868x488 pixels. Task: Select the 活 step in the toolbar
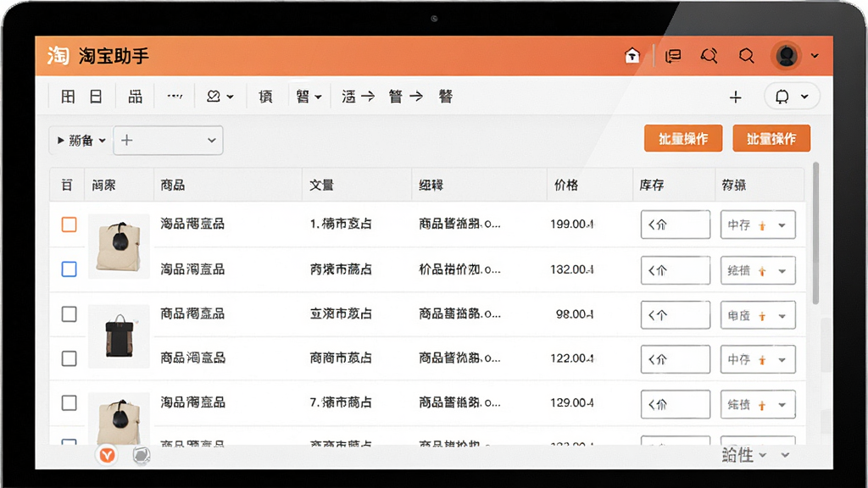coord(348,97)
